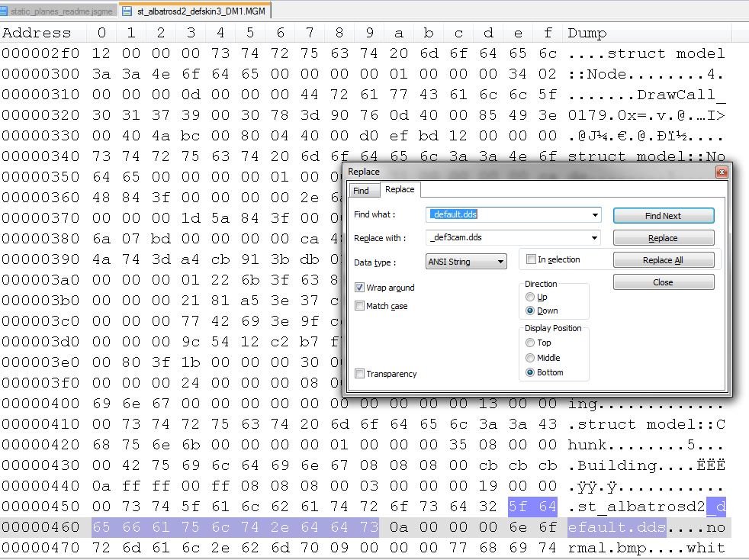This screenshot has height=560, width=749.
Task: Click inside the Replace with text field
Action: pyautogui.click(x=507, y=237)
